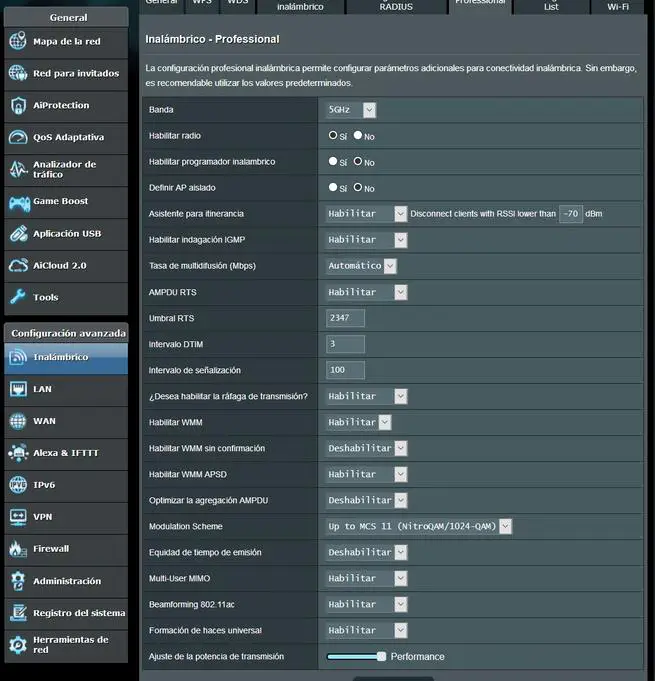This screenshot has width=655, height=681.
Task: Click the AiCloud 2.0 cloud icon
Action: (x=17, y=266)
